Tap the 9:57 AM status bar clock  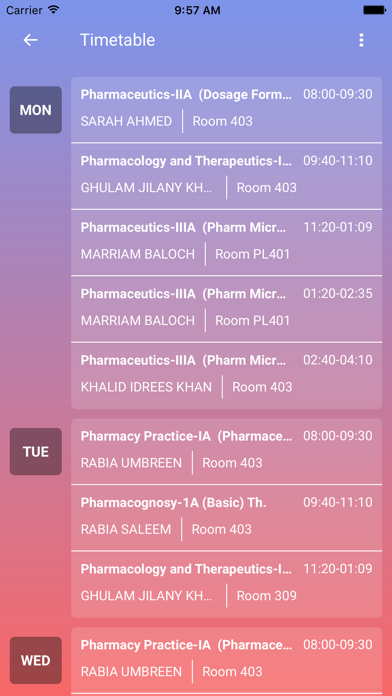tap(197, 10)
